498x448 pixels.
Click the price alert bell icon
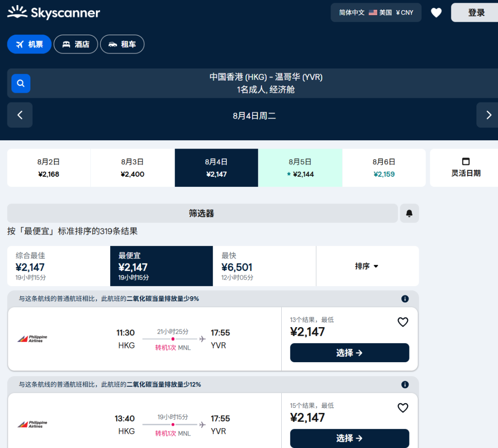coord(409,213)
